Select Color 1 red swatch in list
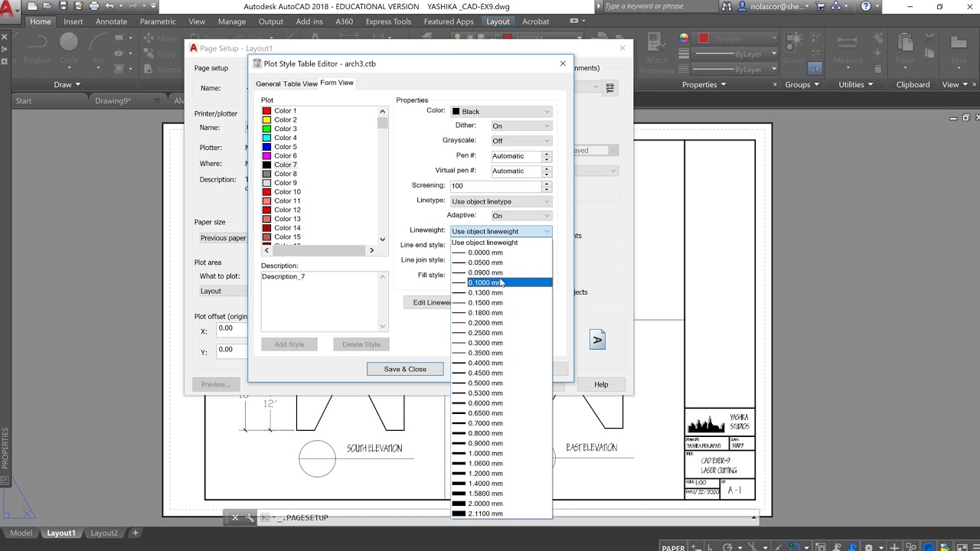The image size is (980, 551). (x=266, y=111)
